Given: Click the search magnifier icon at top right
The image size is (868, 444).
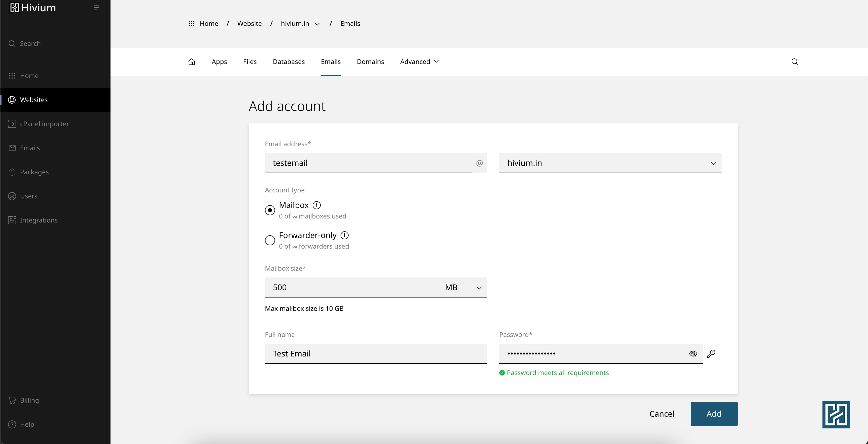Looking at the screenshot, I should (x=795, y=62).
